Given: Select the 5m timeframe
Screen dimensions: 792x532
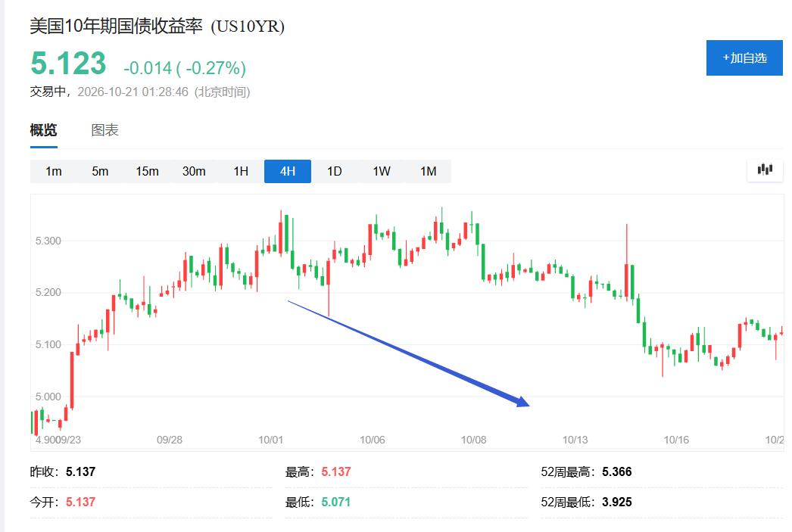Looking at the screenshot, I should 100,172.
